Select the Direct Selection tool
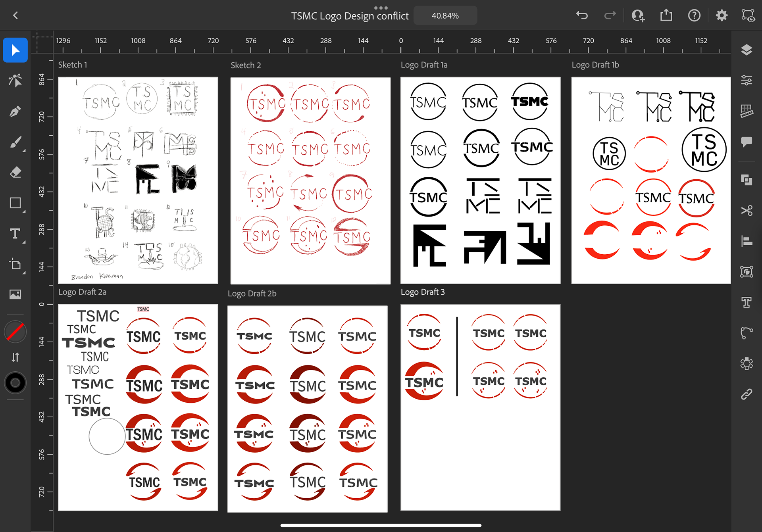 [x=15, y=81]
